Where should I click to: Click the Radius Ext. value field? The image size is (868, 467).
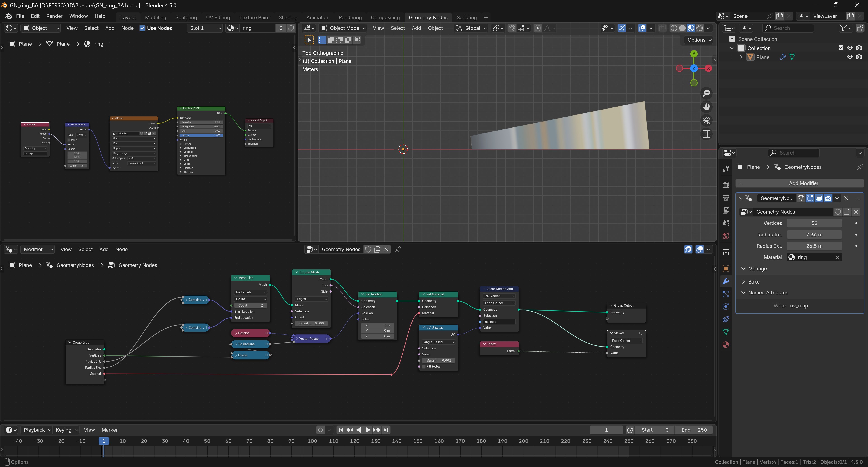(814, 246)
